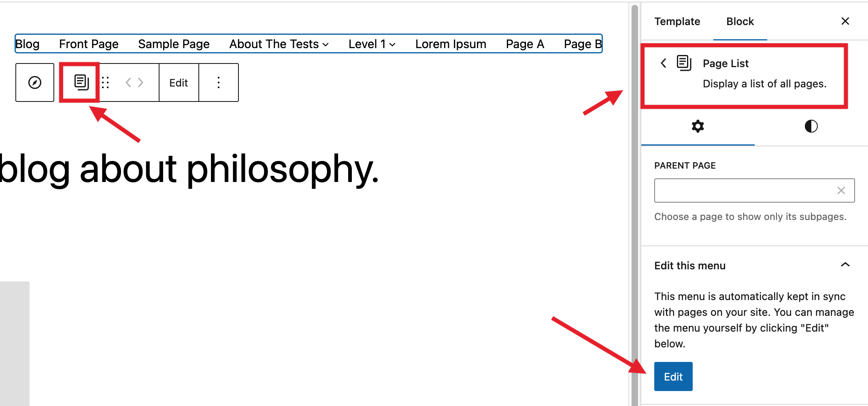Switch to the Block tab
868x406 pixels.
(740, 21)
